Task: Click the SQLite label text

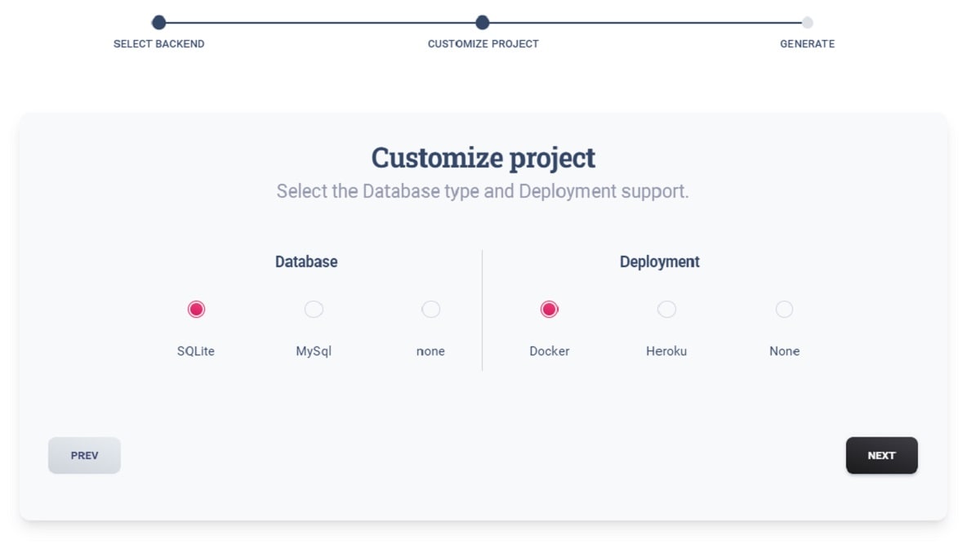Action: [196, 350]
